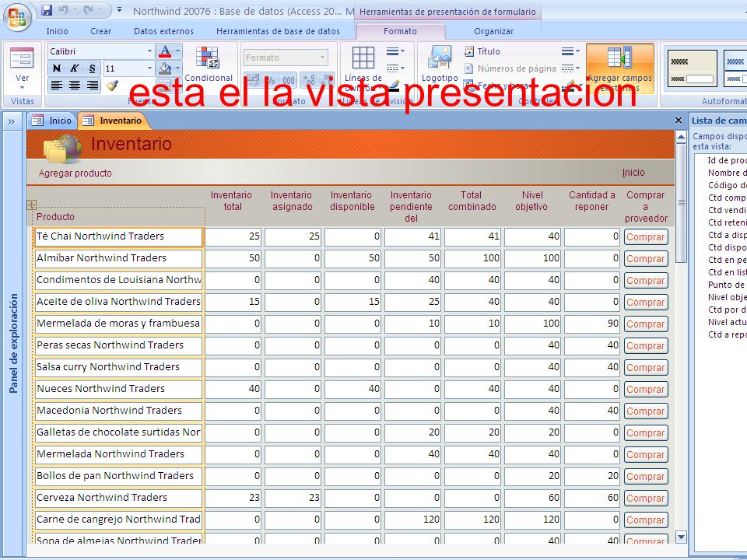Click Números de página
The height and width of the screenshot is (560, 747).
point(510,68)
